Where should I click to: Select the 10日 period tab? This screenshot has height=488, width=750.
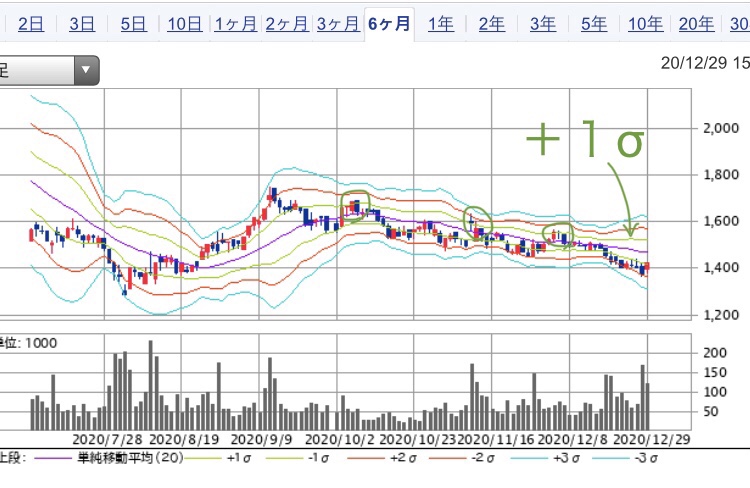point(185,23)
